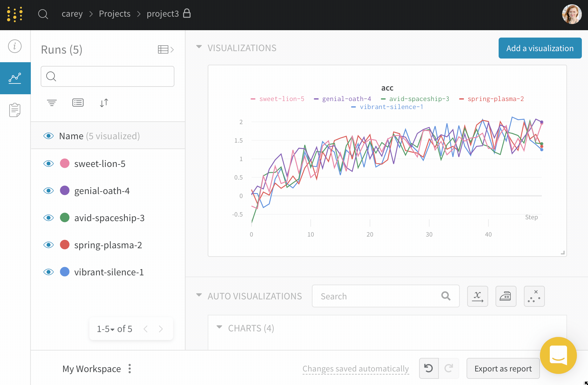Undo the last workspace change

point(429,368)
